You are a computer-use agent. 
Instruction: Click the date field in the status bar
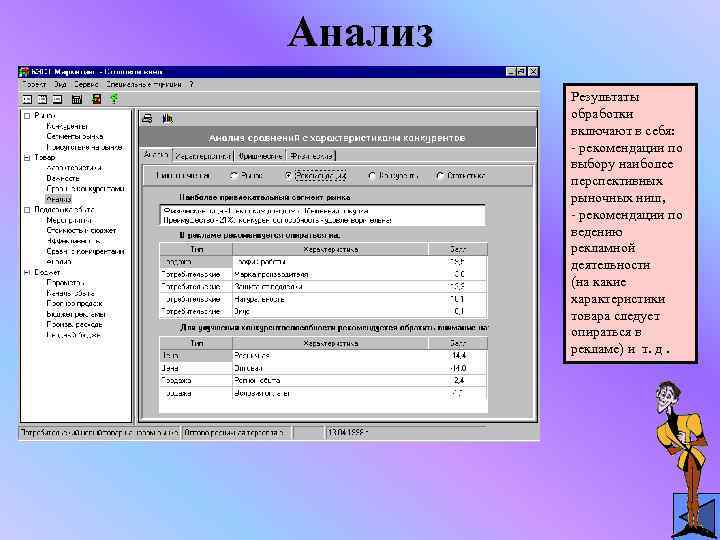(x=405, y=433)
